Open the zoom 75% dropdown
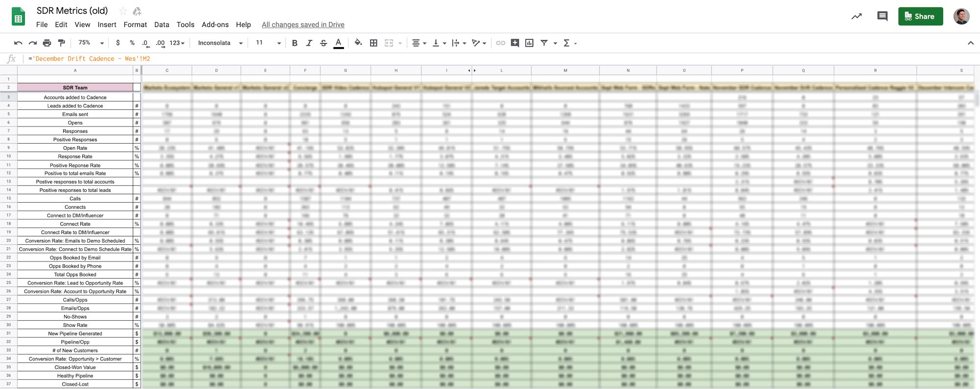 (91, 43)
